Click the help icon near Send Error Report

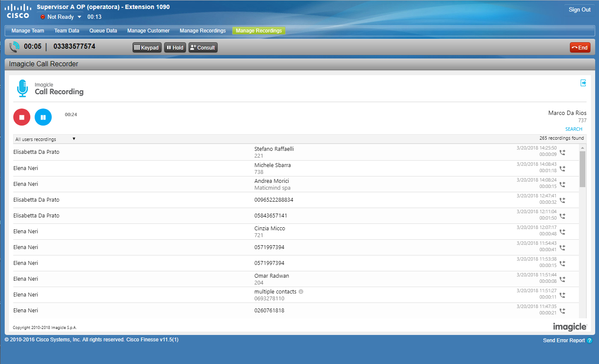590,341
